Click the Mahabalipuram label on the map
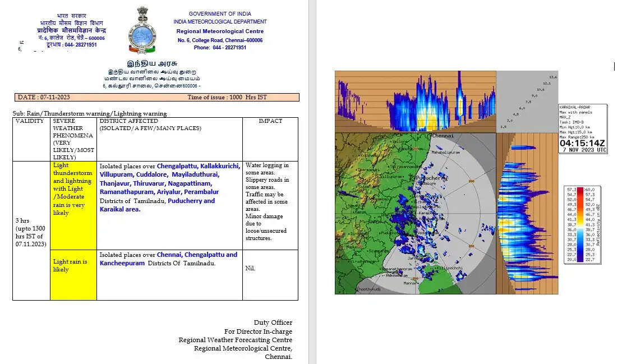Image resolution: width=622 pixels, height=364 pixels. click(x=446, y=152)
